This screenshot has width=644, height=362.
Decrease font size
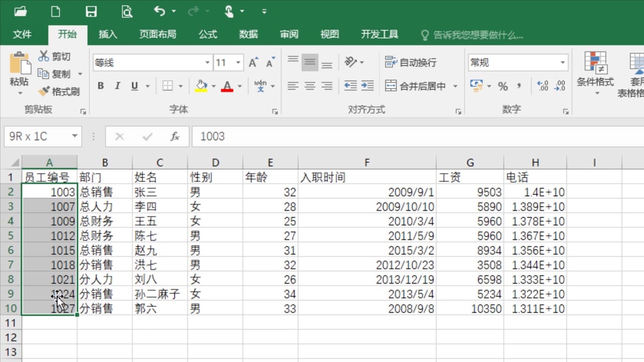270,63
